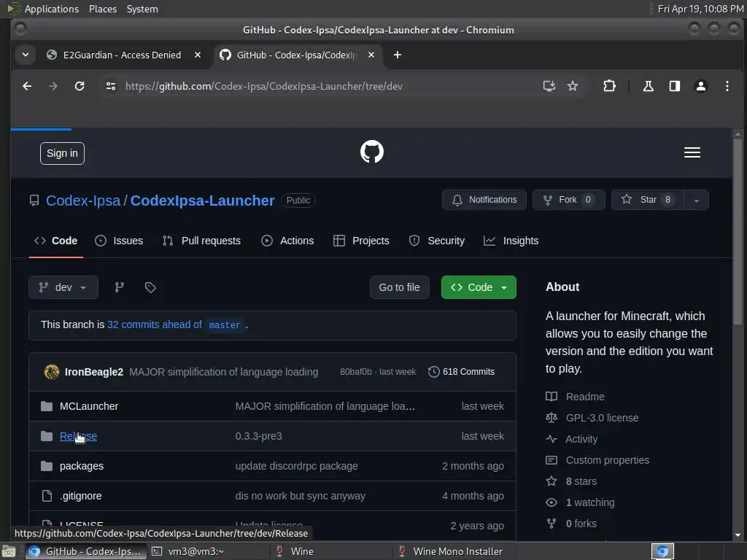Open the Codex-Ipsa organization link
This screenshot has height=560, width=747.
(83, 201)
